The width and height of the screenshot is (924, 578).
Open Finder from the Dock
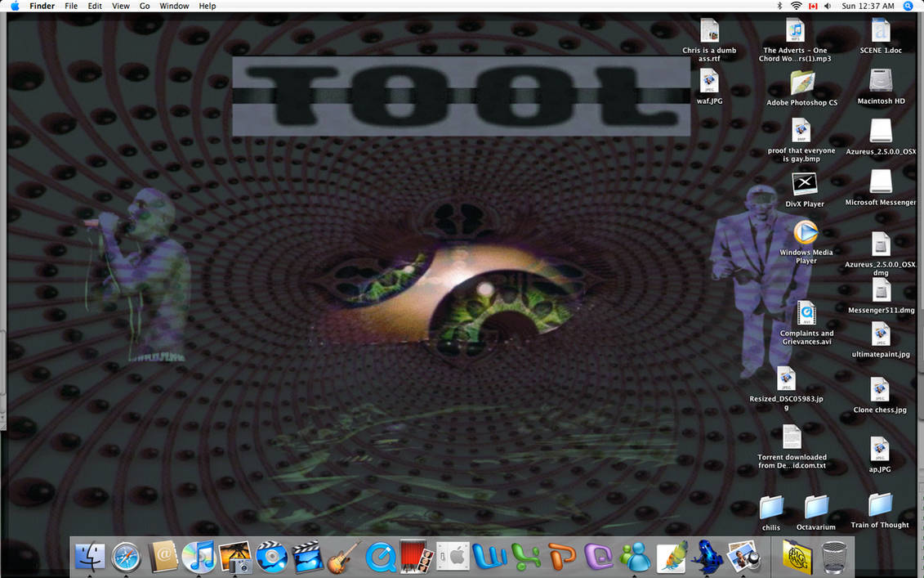(90, 557)
